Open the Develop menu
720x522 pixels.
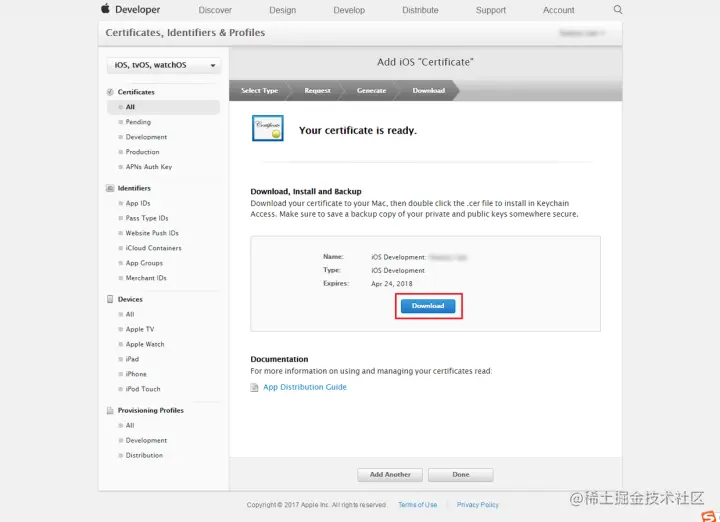(x=349, y=10)
